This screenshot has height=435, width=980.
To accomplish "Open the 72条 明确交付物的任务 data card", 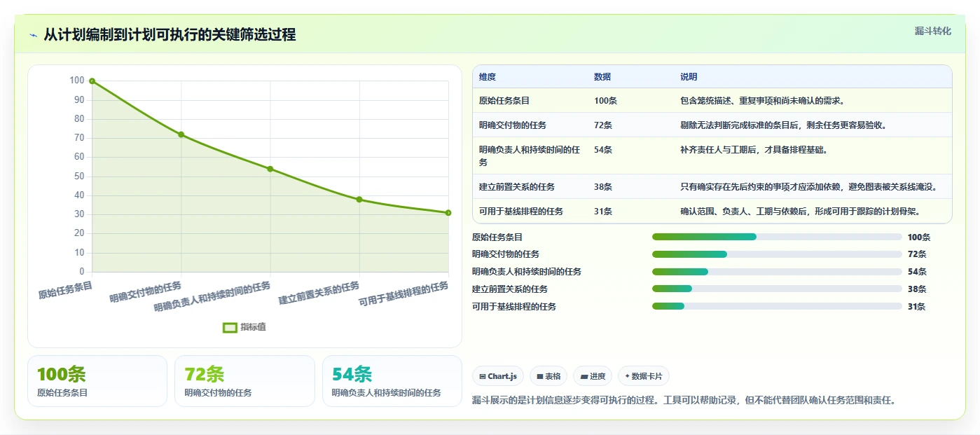I will tap(244, 381).
